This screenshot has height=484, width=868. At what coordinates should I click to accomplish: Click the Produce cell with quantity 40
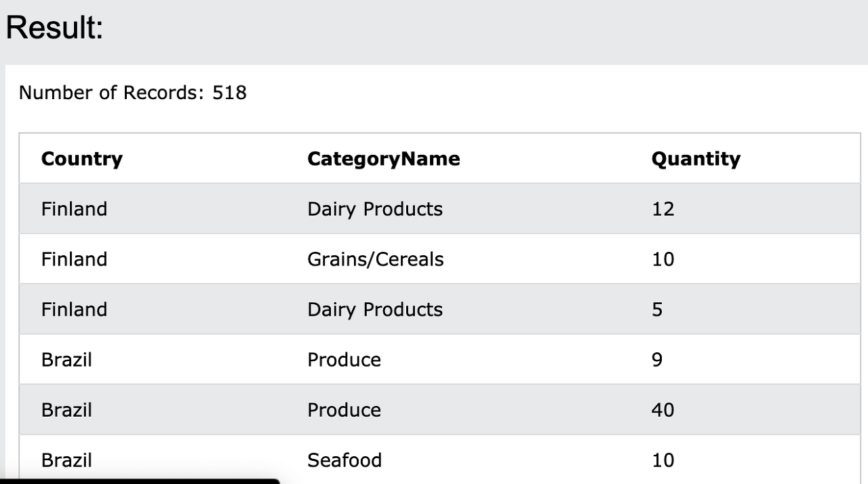coord(344,410)
